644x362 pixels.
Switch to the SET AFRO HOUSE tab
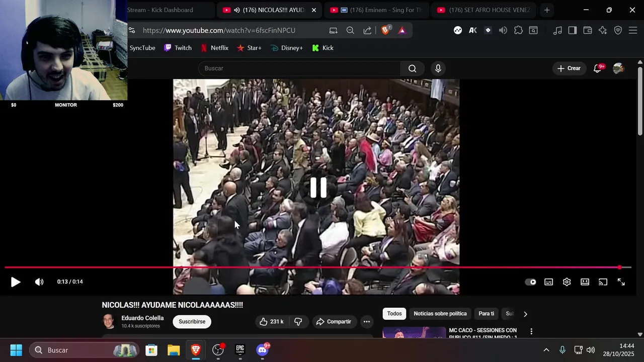point(485,10)
